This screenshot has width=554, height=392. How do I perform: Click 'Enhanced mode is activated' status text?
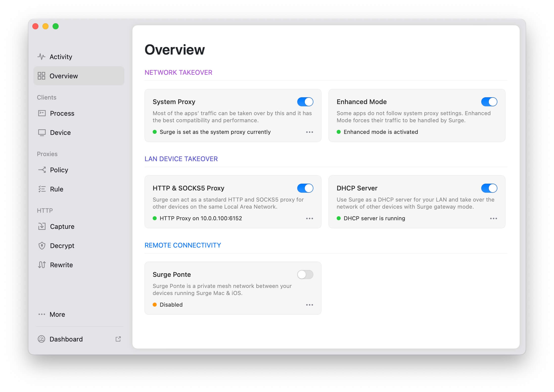pos(381,132)
